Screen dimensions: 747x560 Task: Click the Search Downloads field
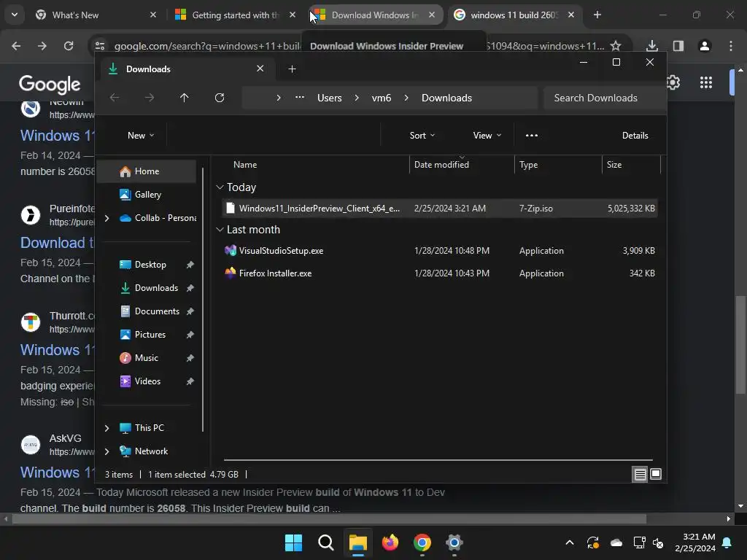[604, 98]
